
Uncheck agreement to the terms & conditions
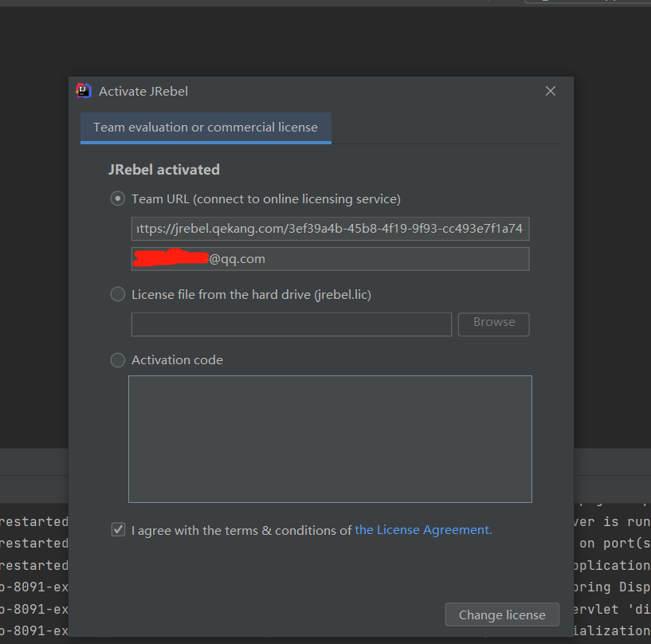[117, 529]
